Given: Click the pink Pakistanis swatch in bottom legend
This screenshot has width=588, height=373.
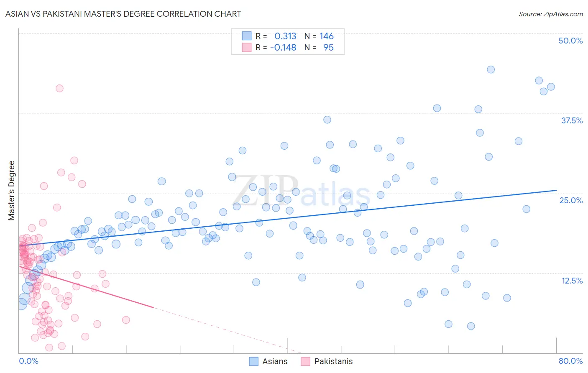Looking at the screenshot, I should tap(306, 361).
